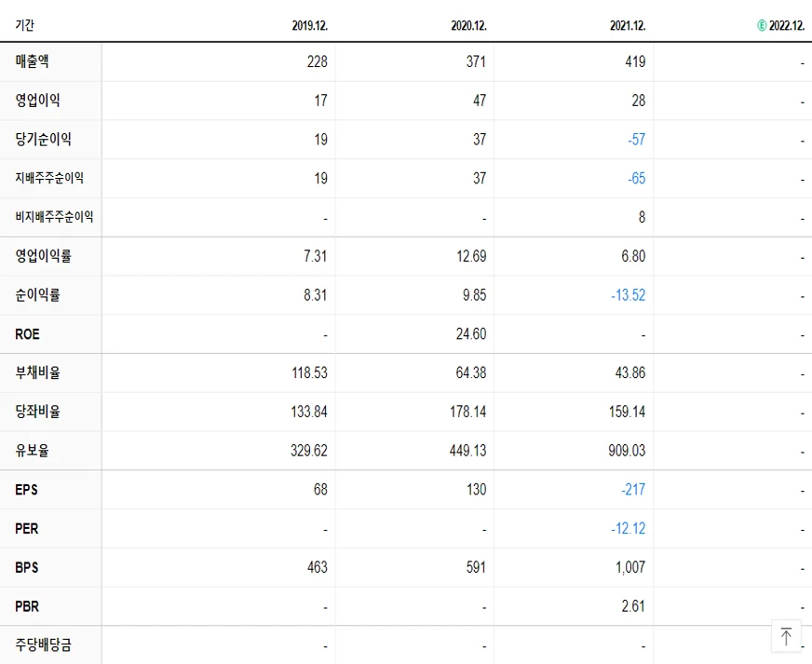
Task: Click the PBR row label
Action: (27, 606)
